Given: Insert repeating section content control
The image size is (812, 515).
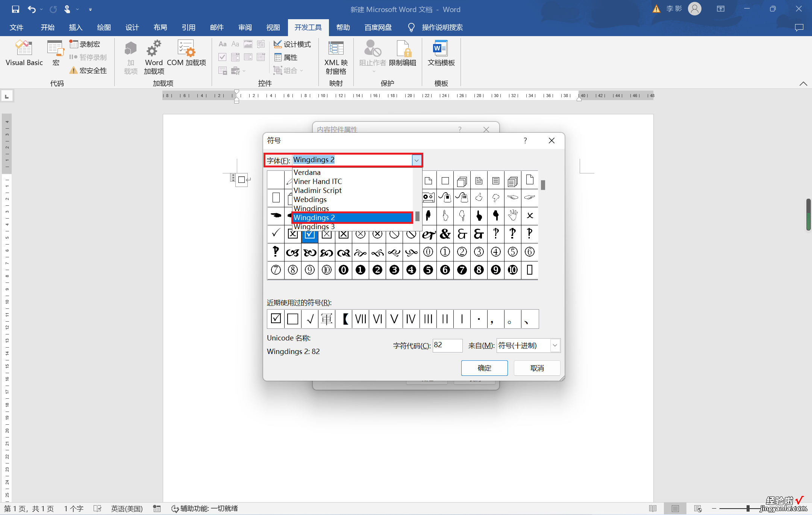Looking at the screenshot, I should [223, 70].
